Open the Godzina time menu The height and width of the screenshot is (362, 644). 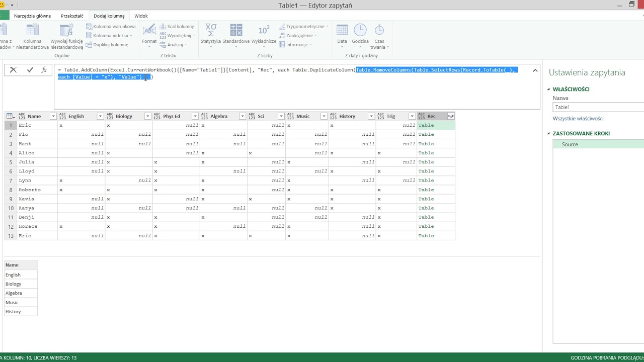click(x=360, y=35)
